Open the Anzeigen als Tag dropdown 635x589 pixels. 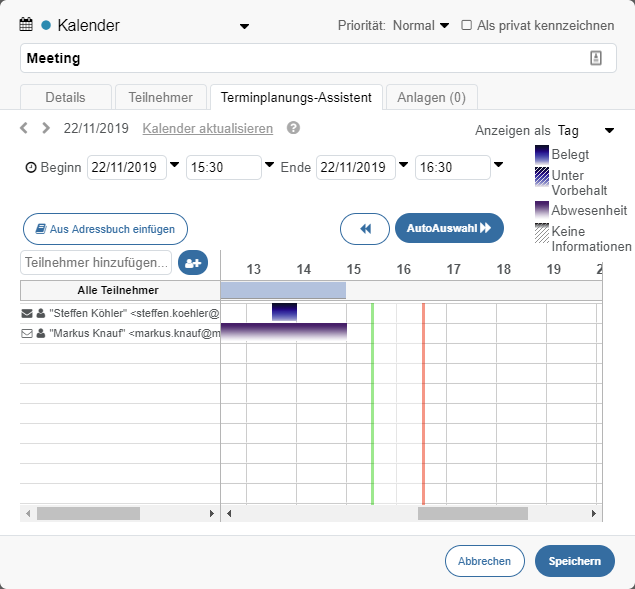coord(609,130)
